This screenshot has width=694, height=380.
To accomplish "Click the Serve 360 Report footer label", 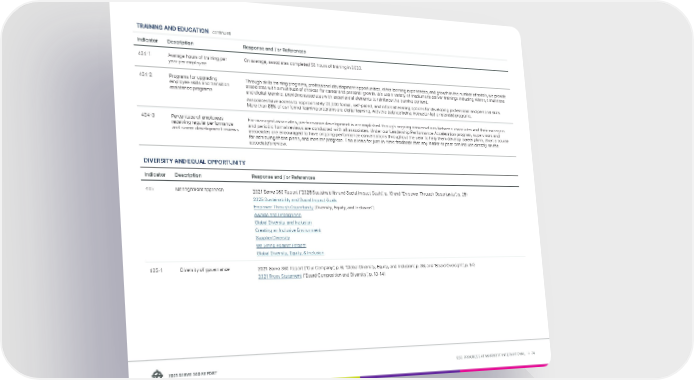I will [193, 375].
